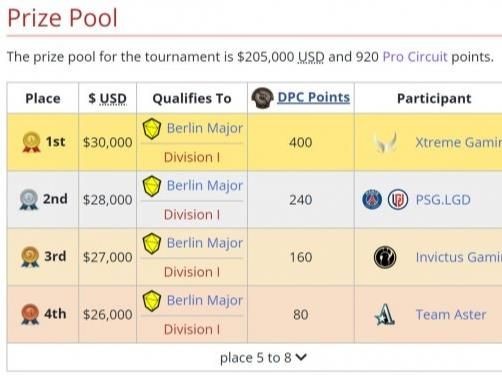Click the Invictus Gaming team logo

385,257
